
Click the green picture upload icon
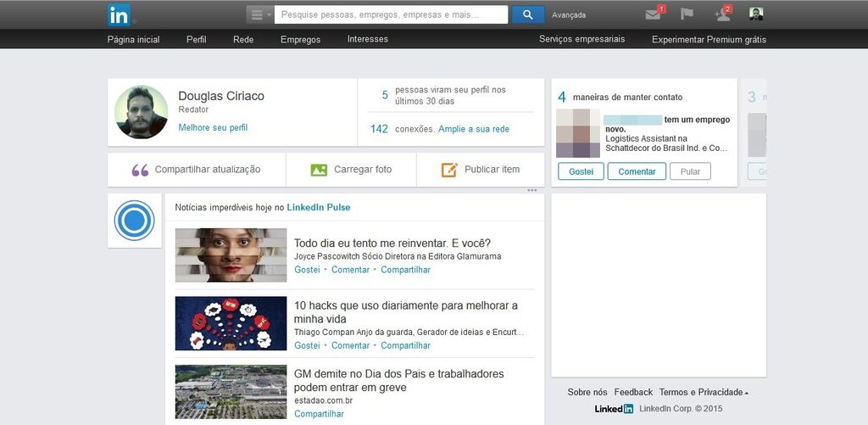coord(319,171)
